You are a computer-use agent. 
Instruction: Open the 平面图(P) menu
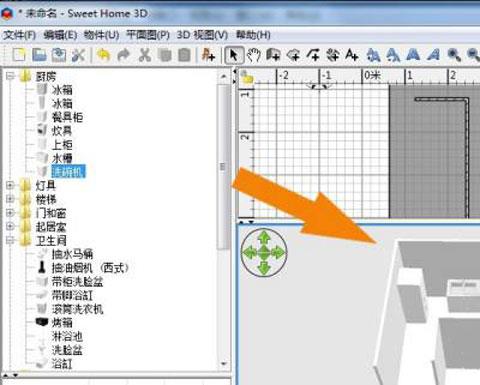(148, 35)
